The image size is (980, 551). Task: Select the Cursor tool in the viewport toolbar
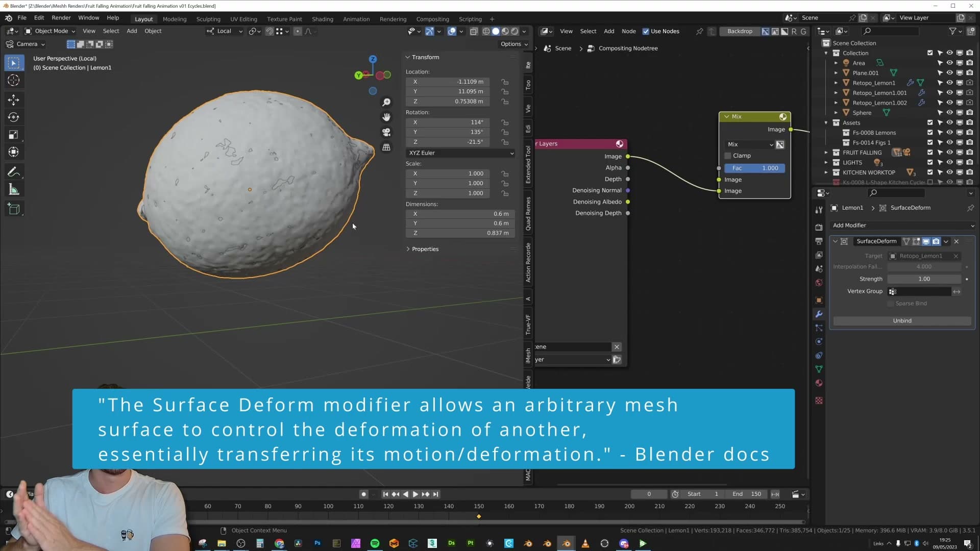[x=14, y=80]
